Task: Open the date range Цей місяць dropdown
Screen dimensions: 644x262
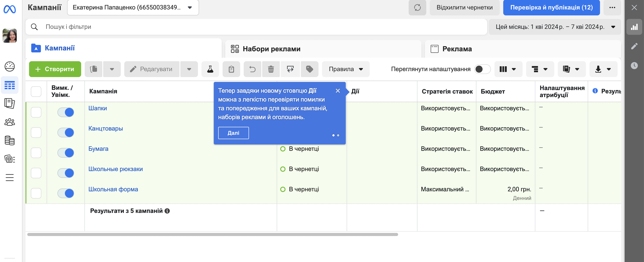Action: (555, 27)
